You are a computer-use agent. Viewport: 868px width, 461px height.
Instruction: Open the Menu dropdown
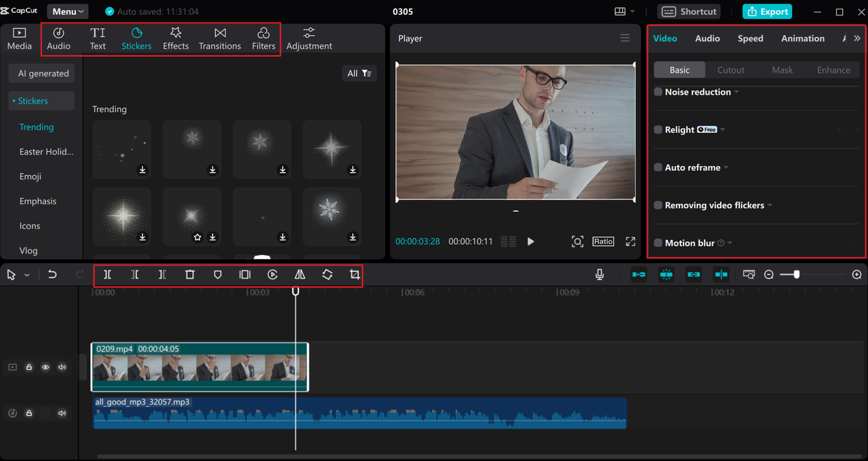(68, 12)
